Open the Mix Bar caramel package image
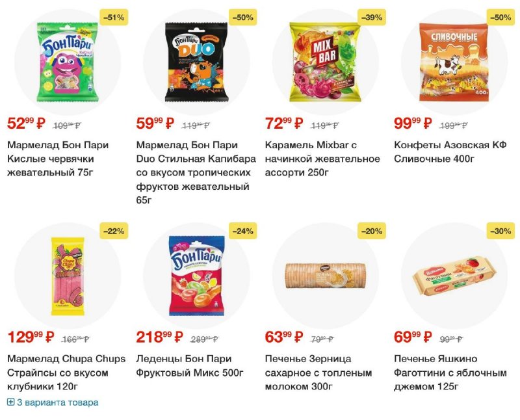This screenshot has width=520, height=420. click(326, 62)
